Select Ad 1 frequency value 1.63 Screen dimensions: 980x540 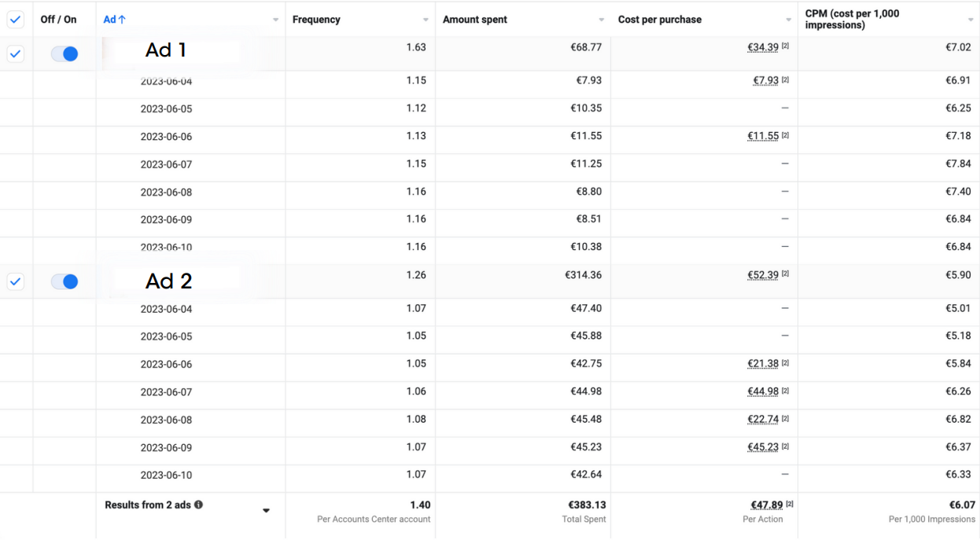pos(416,47)
